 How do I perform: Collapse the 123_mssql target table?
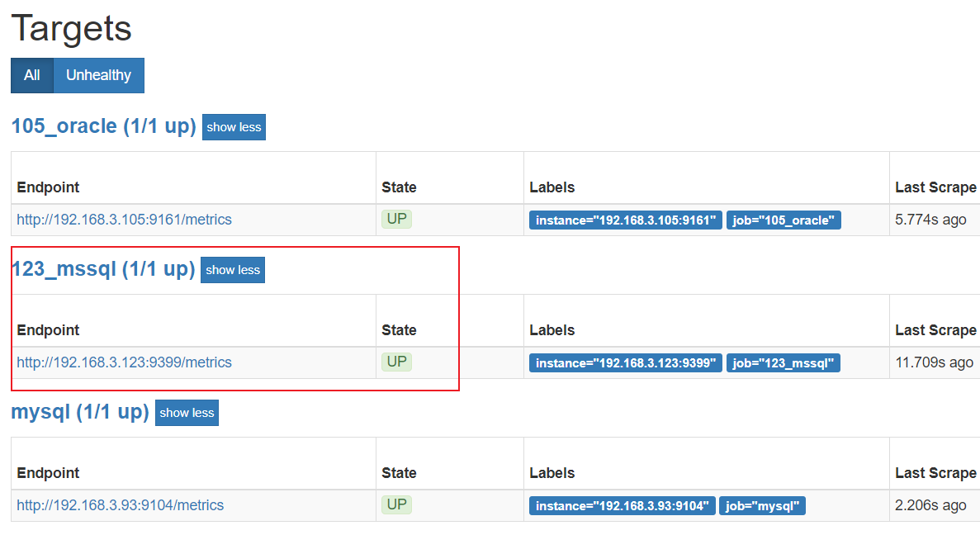tap(232, 269)
